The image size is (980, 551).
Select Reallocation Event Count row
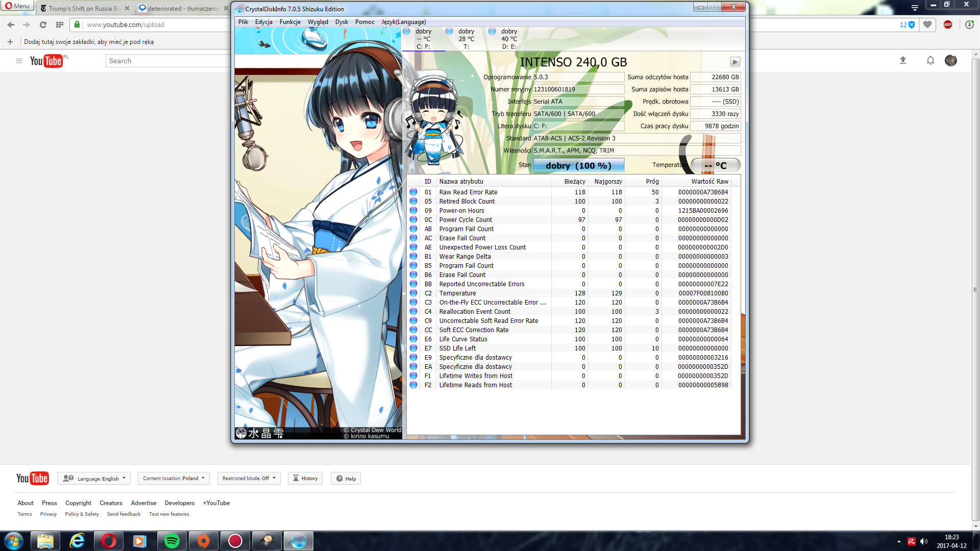pos(570,312)
